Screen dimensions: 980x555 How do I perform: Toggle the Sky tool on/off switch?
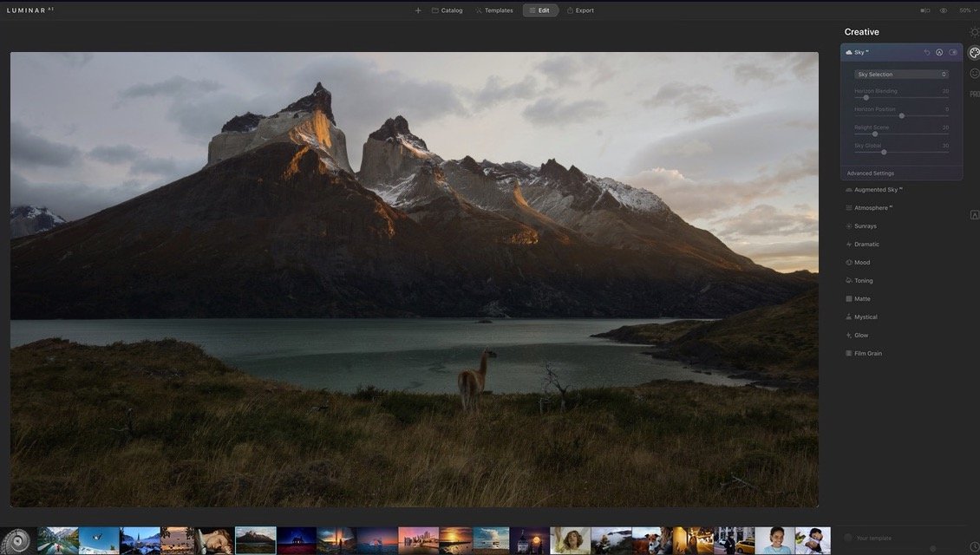(x=953, y=53)
